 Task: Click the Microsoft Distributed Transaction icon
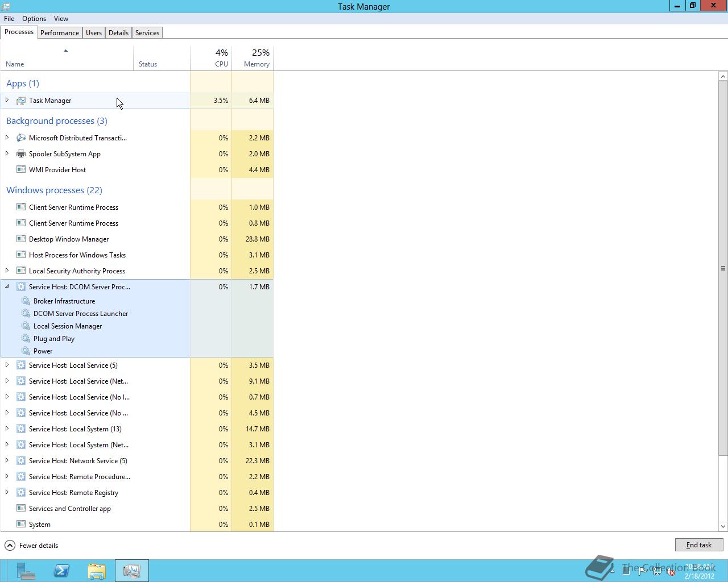[21, 138]
